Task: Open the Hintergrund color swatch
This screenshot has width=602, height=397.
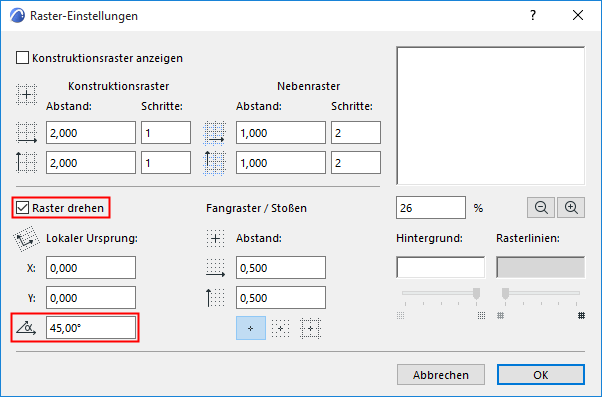Action: point(440,267)
